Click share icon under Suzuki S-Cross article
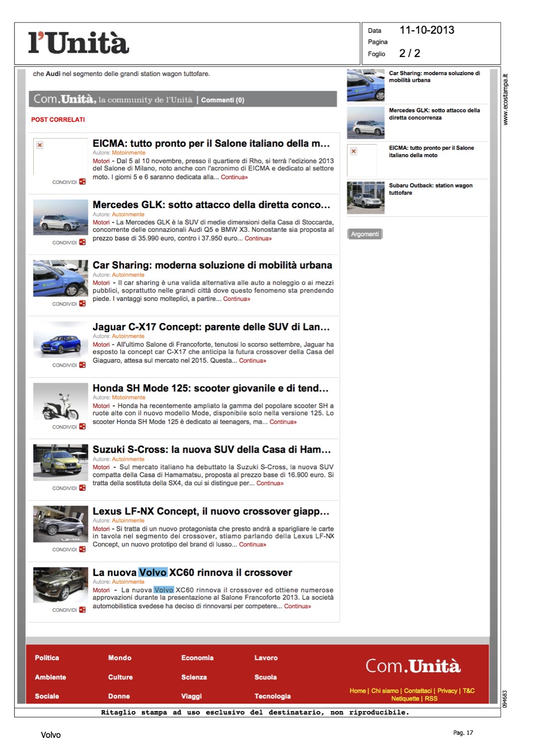The width and height of the screenshot is (539, 756). [x=82, y=488]
